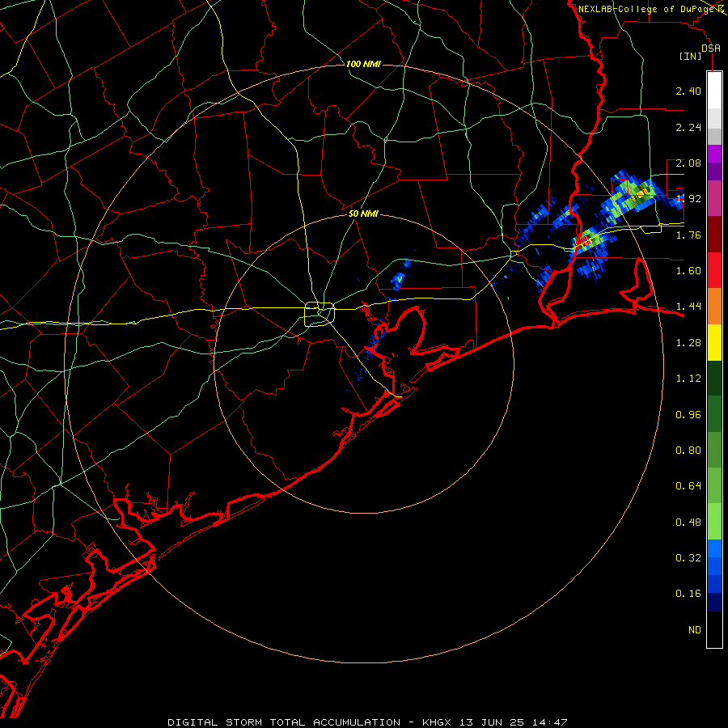Click the DSA product label
The width and height of the screenshot is (728, 728).
coord(711,48)
